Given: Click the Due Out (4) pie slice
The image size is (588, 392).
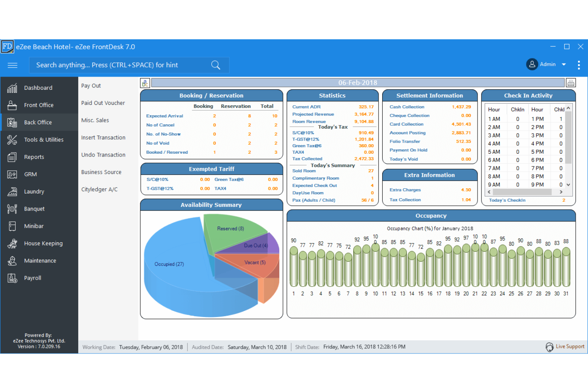Looking at the screenshot, I should pyautogui.click(x=256, y=245).
